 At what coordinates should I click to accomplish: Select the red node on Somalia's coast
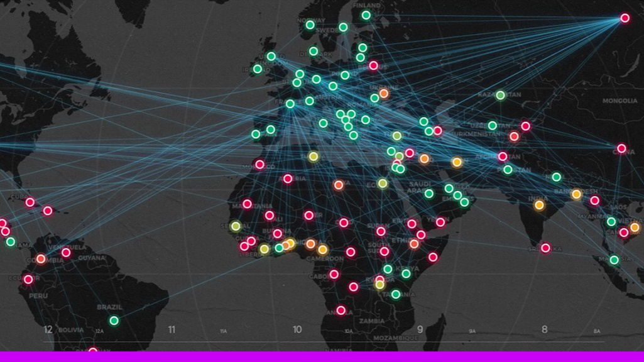pos(433,257)
